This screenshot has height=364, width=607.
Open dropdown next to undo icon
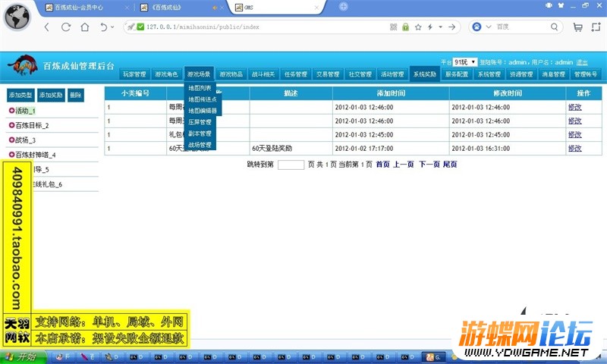(112, 27)
